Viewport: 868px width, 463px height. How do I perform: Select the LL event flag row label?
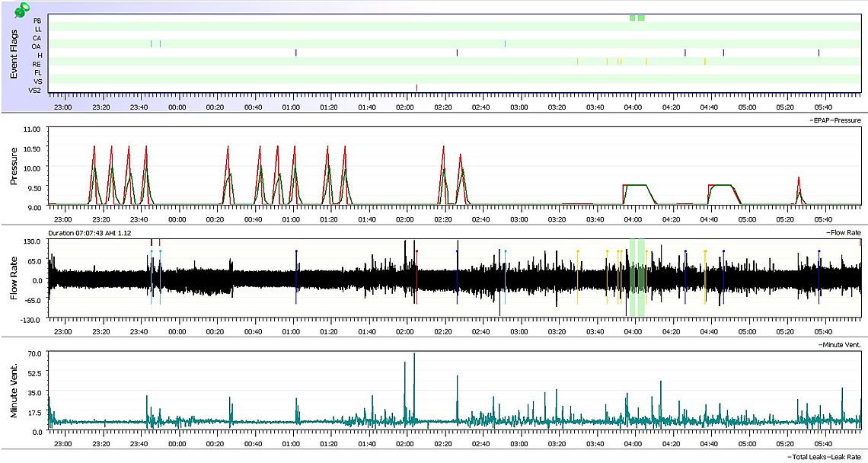(x=37, y=30)
